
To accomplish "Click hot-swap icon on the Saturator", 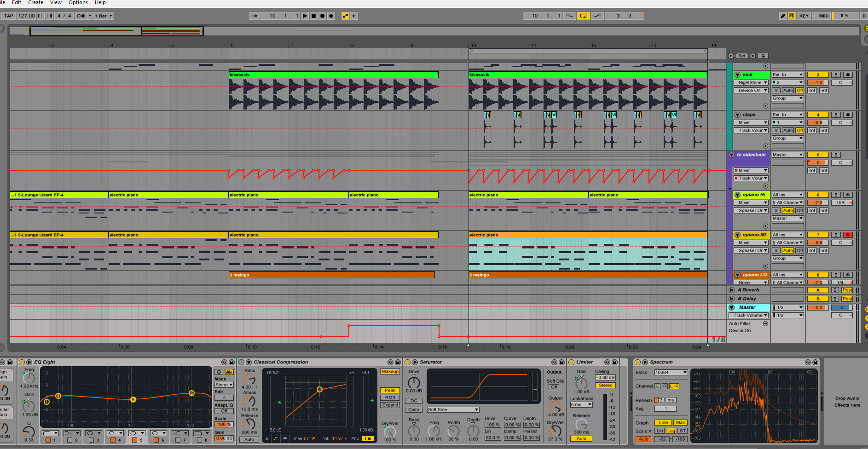I will [554, 362].
